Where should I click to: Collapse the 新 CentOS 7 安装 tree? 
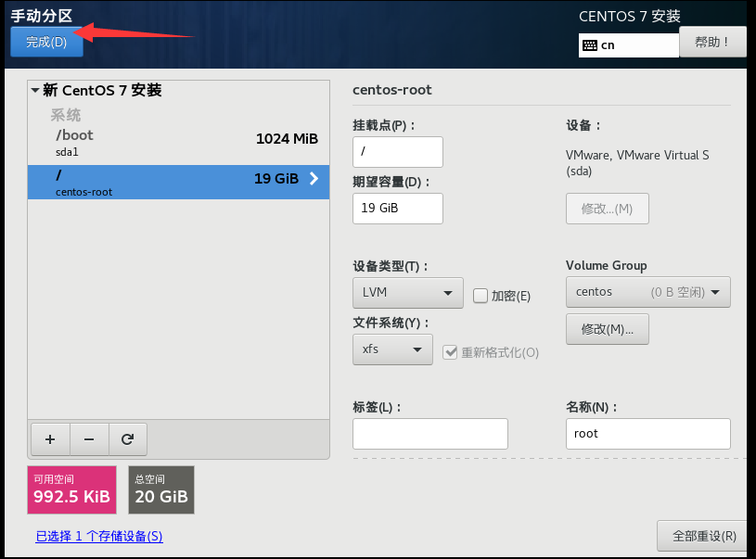point(35,90)
